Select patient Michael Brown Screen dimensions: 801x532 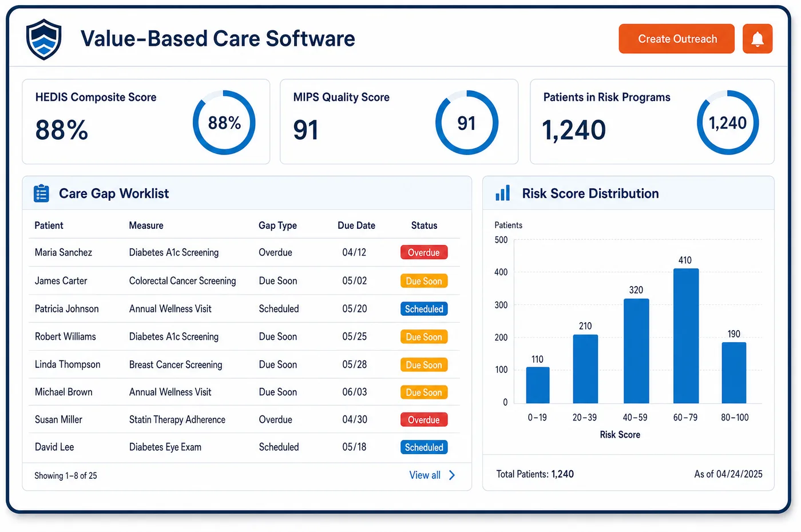pyautogui.click(x=64, y=392)
